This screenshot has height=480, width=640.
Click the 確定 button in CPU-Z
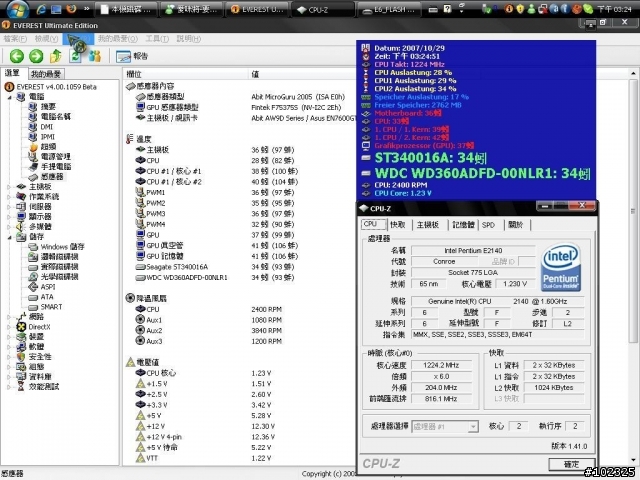tap(571, 464)
